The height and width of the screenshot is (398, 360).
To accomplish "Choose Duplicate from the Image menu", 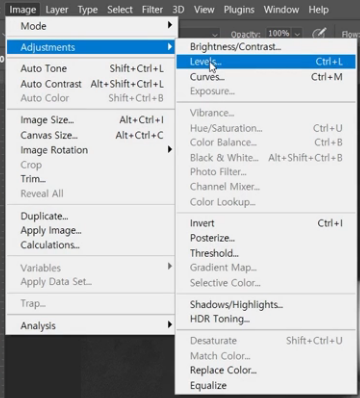I will point(91,216).
